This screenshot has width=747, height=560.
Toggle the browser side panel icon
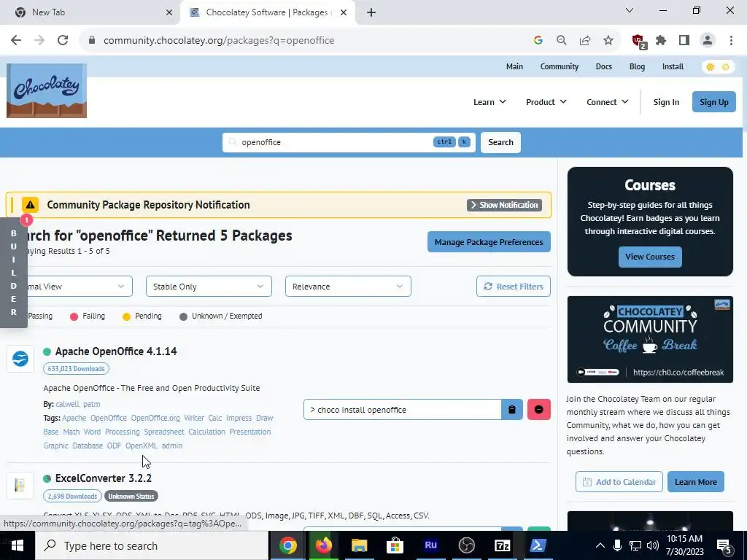pos(684,41)
